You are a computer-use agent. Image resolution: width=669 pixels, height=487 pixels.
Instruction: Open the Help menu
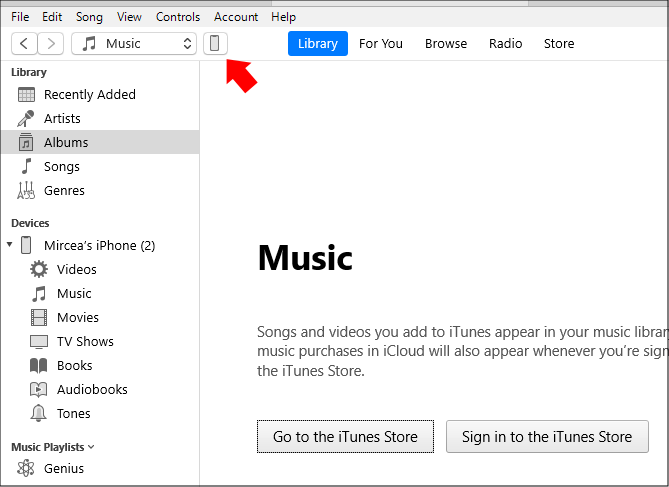[x=283, y=17]
